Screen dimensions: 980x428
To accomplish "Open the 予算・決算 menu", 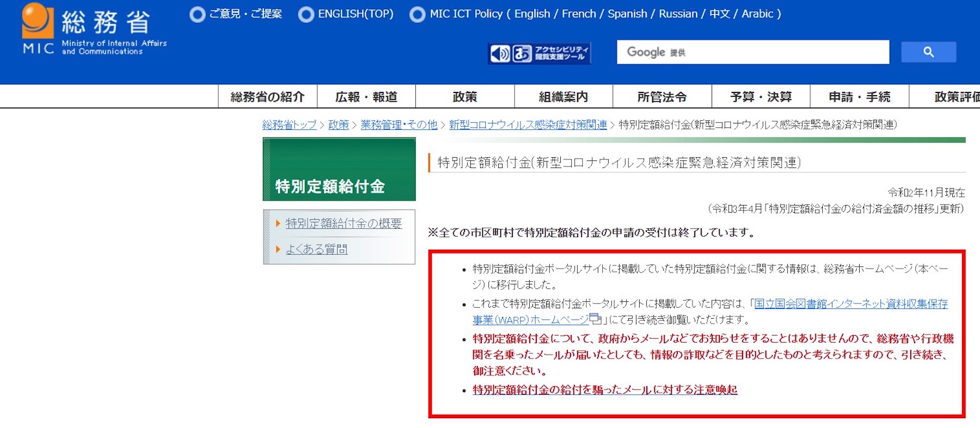I will click(761, 97).
